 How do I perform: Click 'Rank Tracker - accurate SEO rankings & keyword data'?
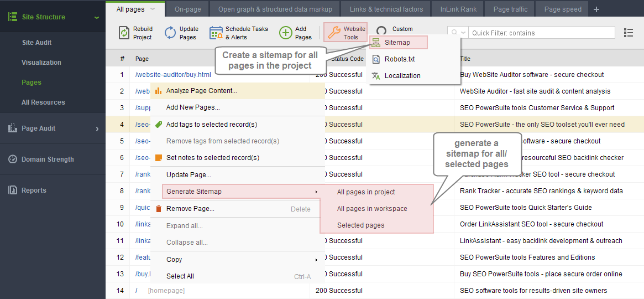pos(541,191)
